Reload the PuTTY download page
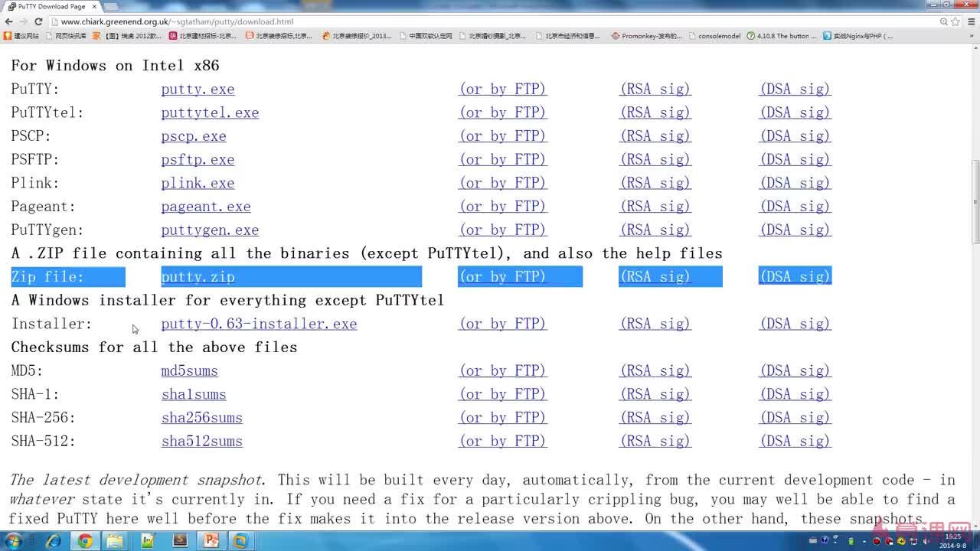 [38, 21]
